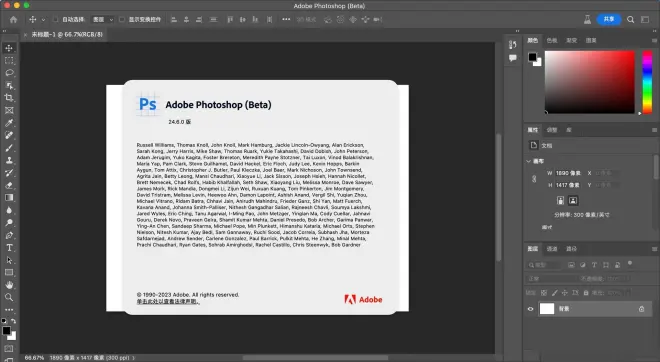Open the 图层 dropdown in options bar
This screenshot has width=660, height=362.
coord(102,19)
